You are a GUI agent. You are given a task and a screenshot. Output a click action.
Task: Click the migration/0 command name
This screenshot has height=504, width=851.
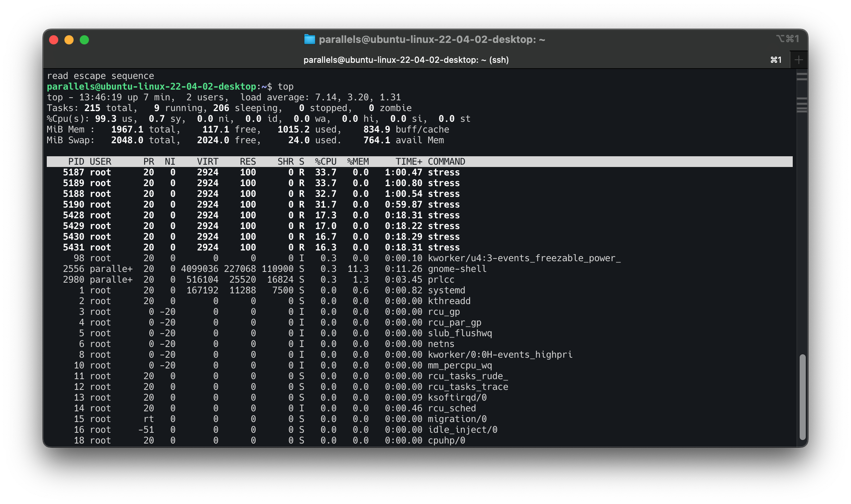(x=457, y=419)
